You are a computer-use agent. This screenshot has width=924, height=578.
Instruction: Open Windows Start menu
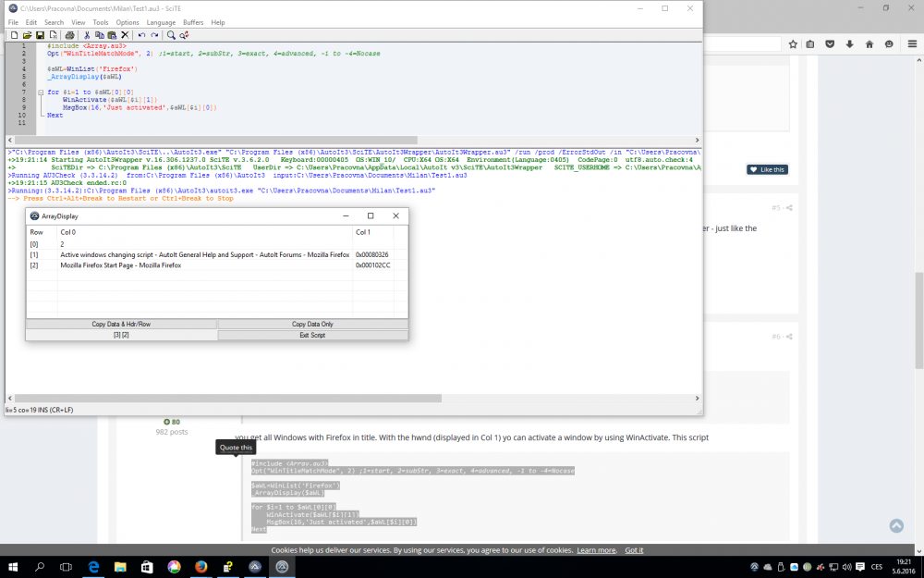tap(13, 567)
